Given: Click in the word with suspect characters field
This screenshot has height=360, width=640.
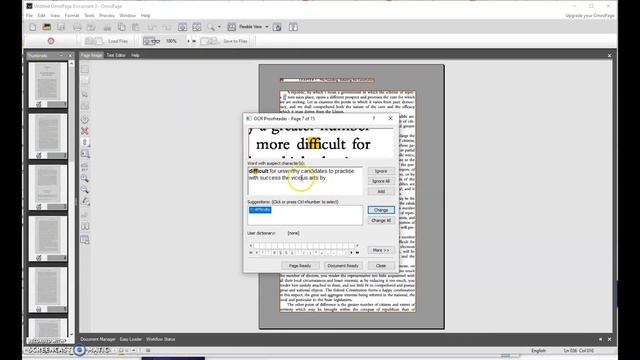Looking at the screenshot, I should 304,180.
